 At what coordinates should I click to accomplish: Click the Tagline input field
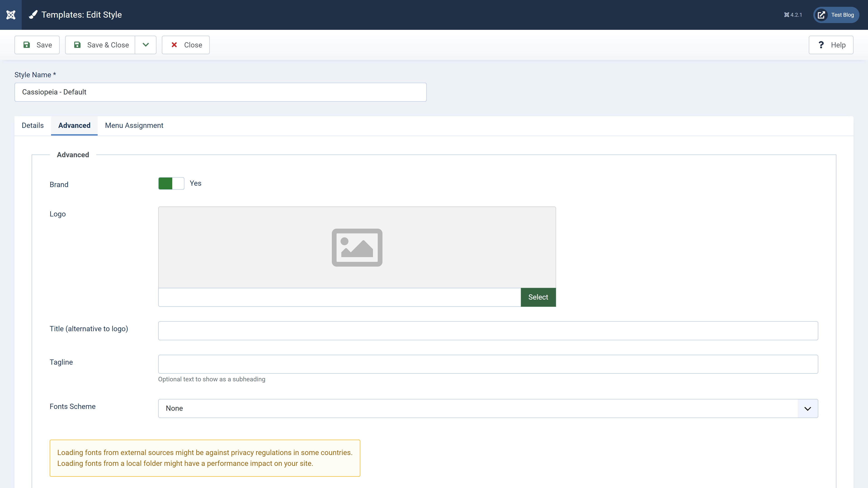coord(488,364)
